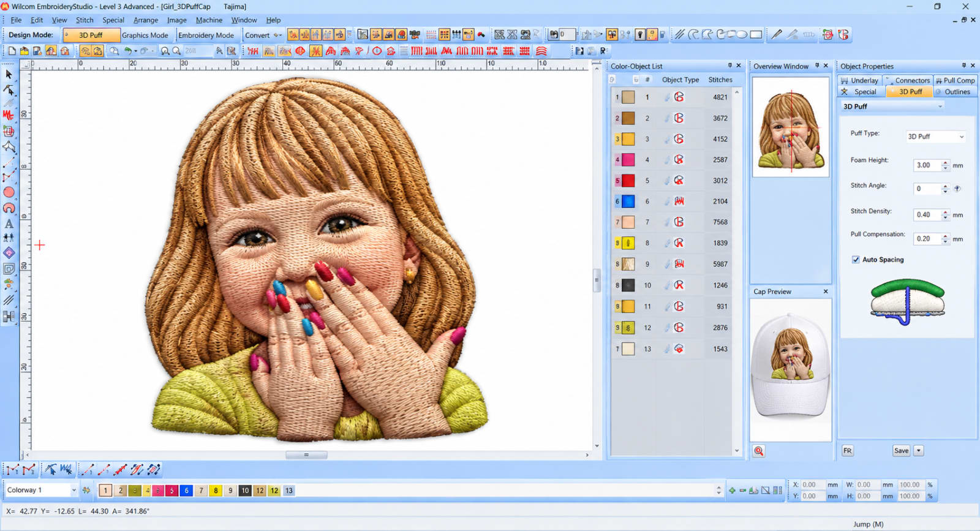Select the Lettering A tool in left toolbar

coord(9,224)
